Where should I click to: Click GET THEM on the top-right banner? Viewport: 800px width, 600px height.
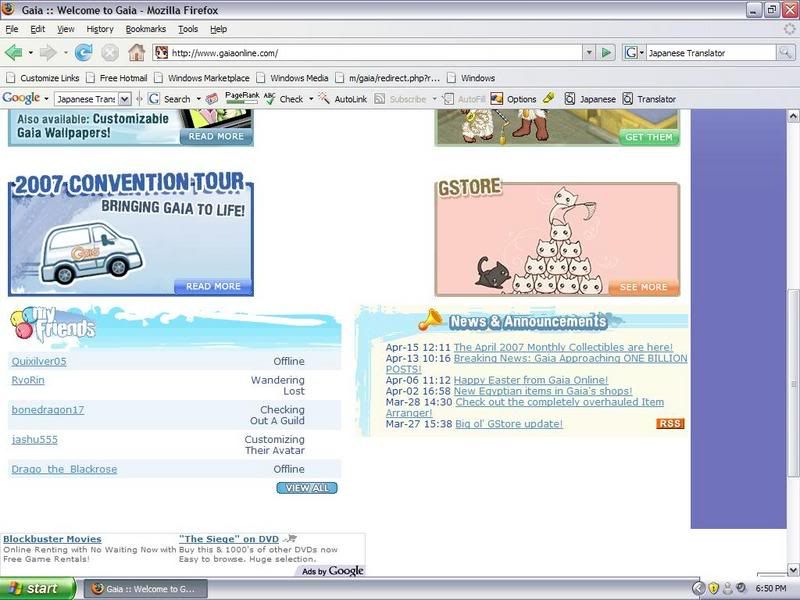648,137
